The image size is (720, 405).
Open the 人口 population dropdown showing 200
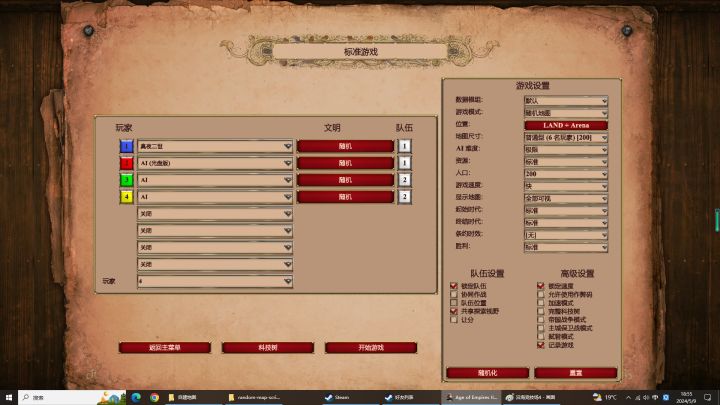pos(566,174)
